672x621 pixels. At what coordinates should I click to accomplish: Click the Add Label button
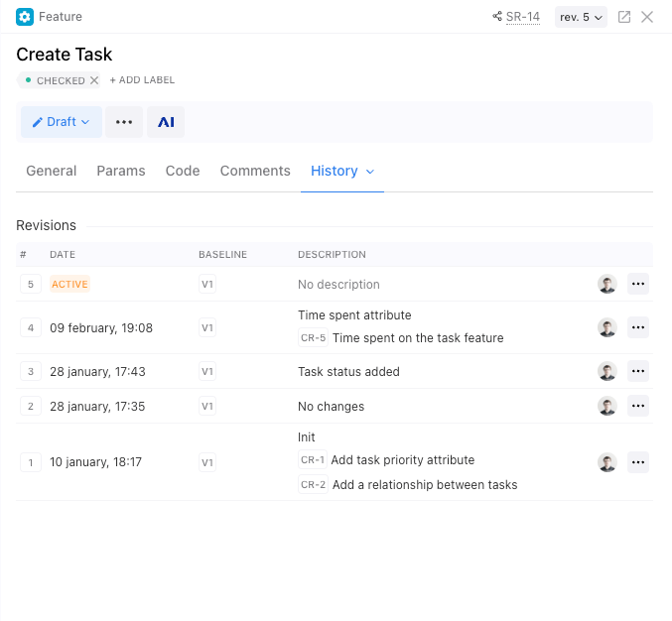(142, 80)
